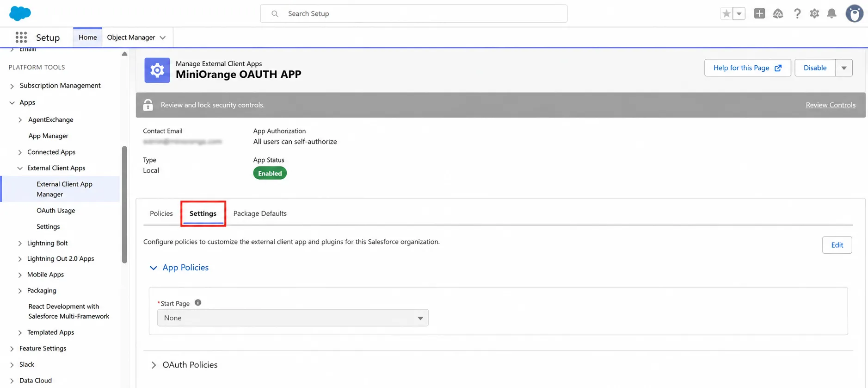
Task: Click the Start Page info icon
Action: pyautogui.click(x=198, y=302)
